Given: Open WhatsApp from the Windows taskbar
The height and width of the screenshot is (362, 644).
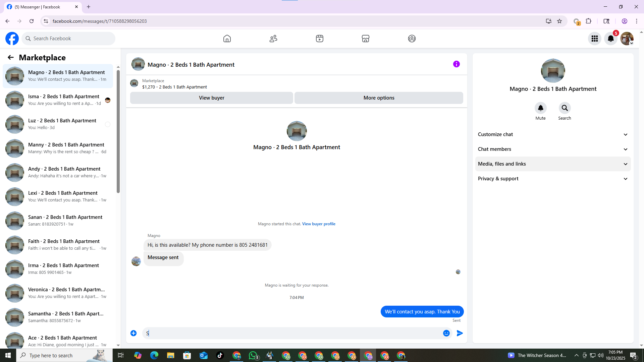Looking at the screenshot, I should (x=253, y=355).
